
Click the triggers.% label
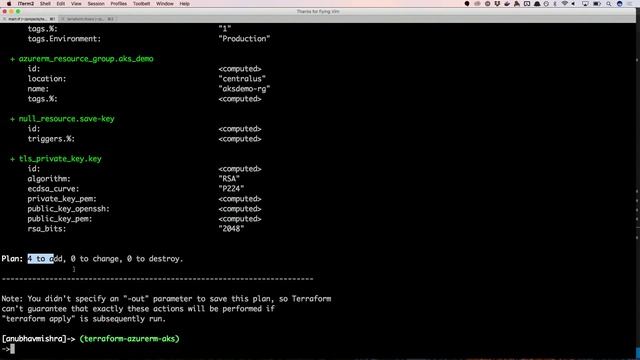coord(51,139)
